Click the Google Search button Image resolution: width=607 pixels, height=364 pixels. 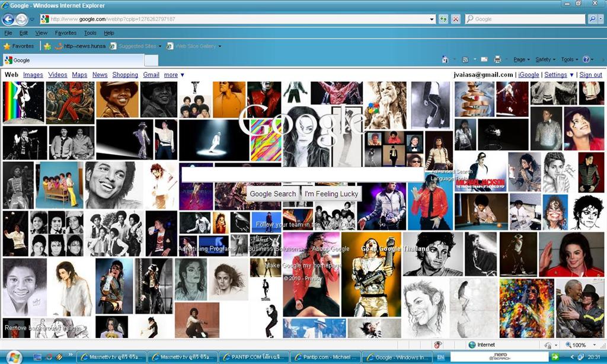coord(273,194)
